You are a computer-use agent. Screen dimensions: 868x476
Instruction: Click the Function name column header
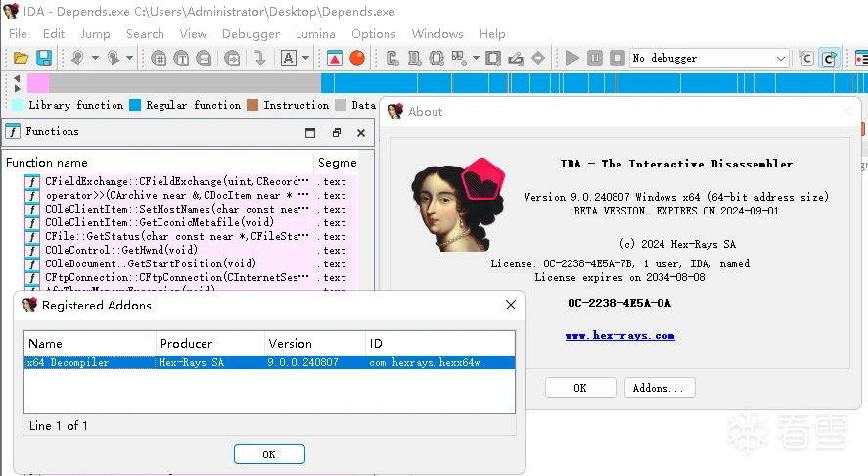(x=159, y=163)
